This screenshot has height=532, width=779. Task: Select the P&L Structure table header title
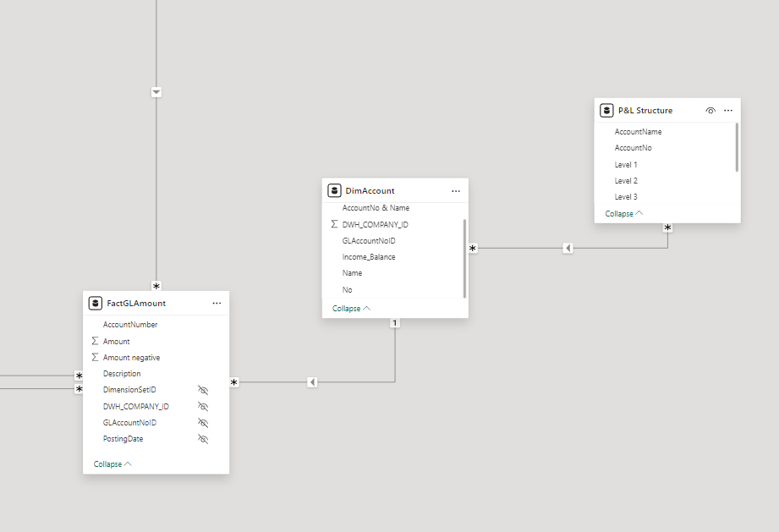(645, 110)
